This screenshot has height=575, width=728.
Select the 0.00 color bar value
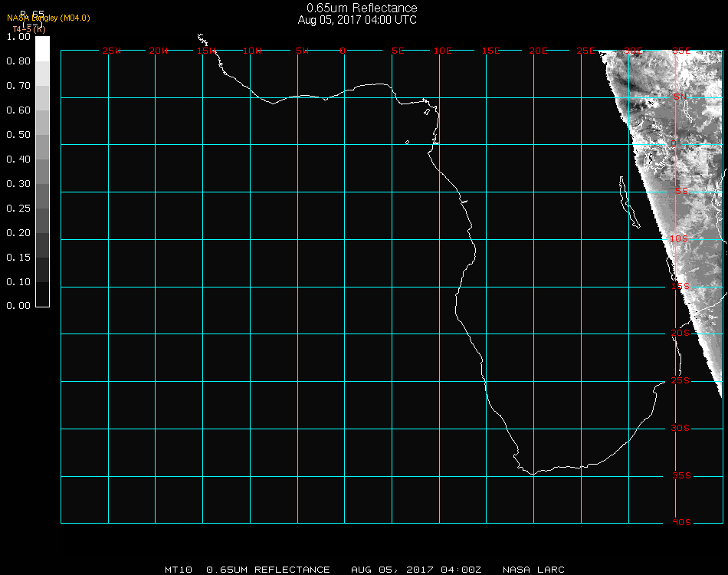click(x=18, y=306)
